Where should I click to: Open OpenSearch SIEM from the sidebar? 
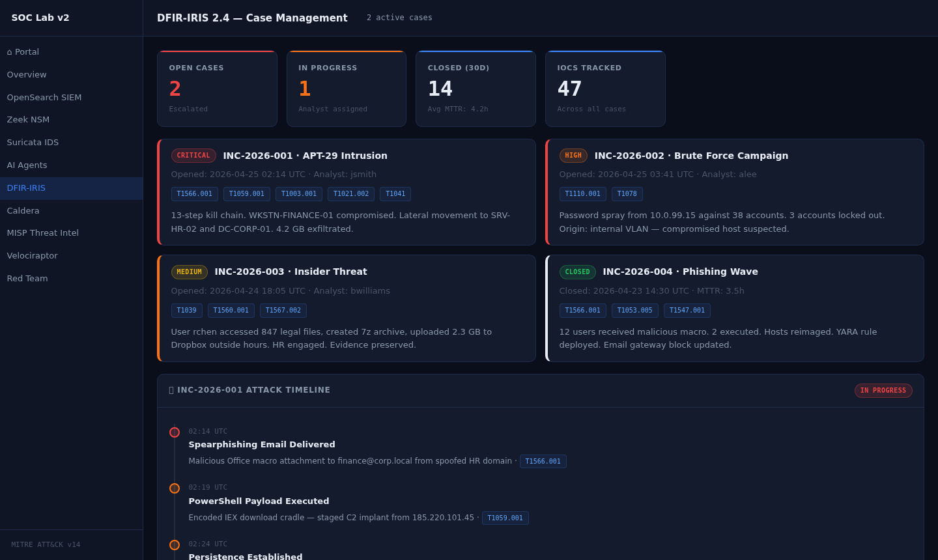[71, 98]
